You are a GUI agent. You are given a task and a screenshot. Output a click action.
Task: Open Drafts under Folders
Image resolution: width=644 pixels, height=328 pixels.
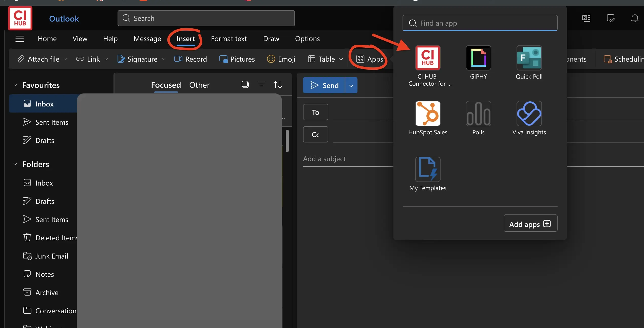coord(39,201)
